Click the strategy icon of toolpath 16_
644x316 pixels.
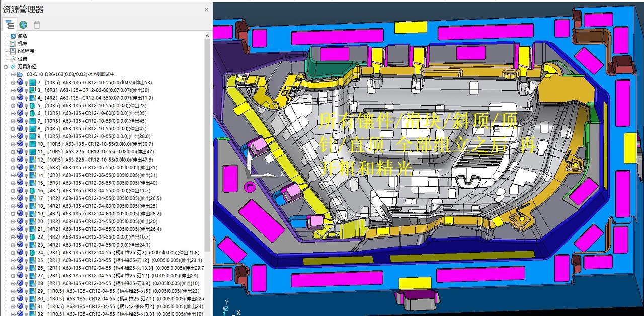point(33,191)
